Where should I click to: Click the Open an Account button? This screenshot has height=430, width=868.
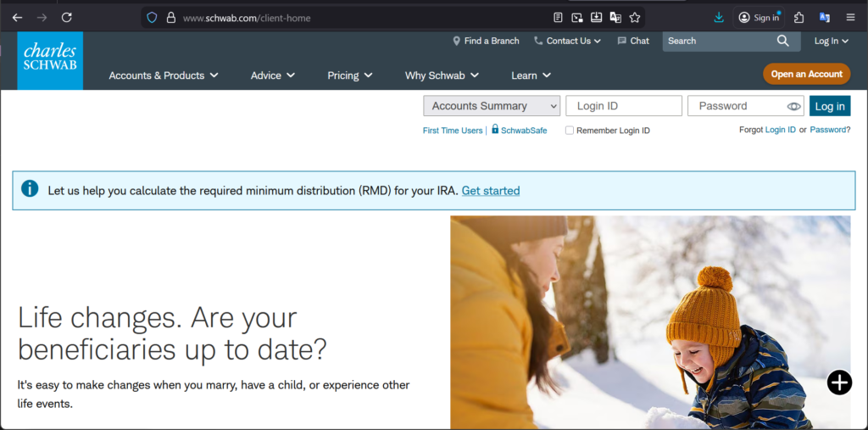pyautogui.click(x=806, y=74)
